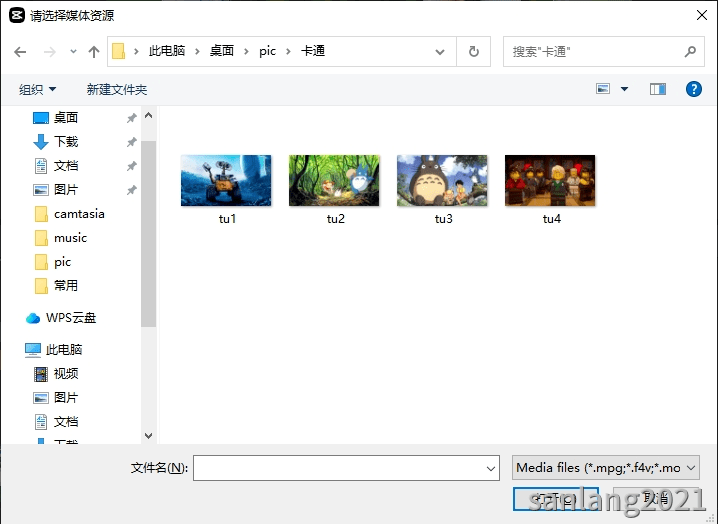Select the tu3 Totoro image
The width and height of the screenshot is (718, 524).
point(442,189)
